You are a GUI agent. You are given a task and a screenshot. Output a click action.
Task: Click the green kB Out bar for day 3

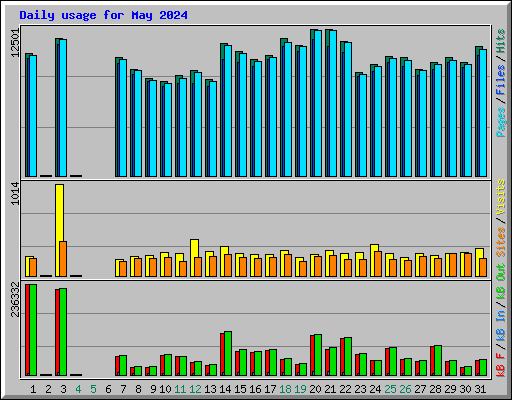click(x=63, y=332)
